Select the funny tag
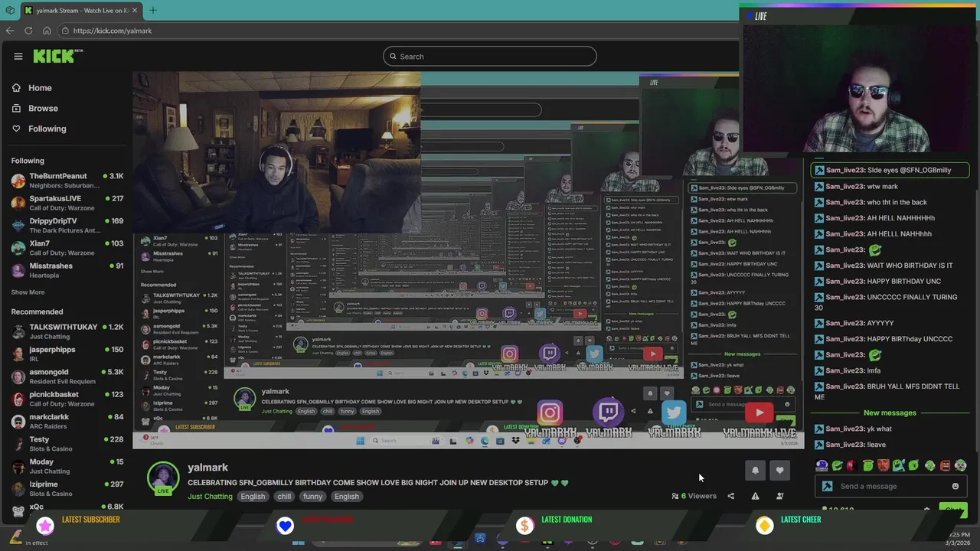980x551 pixels. (312, 496)
